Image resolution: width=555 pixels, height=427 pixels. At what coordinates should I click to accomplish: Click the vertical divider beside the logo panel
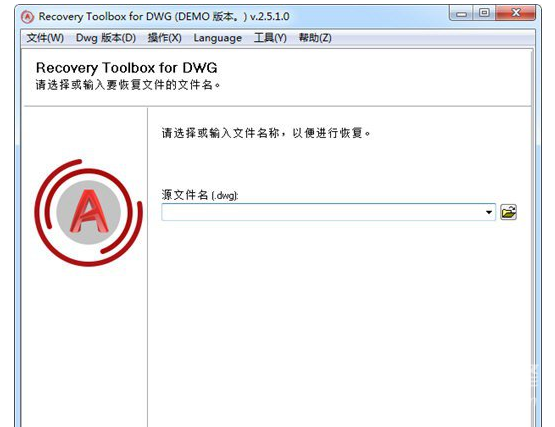coord(147,267)
